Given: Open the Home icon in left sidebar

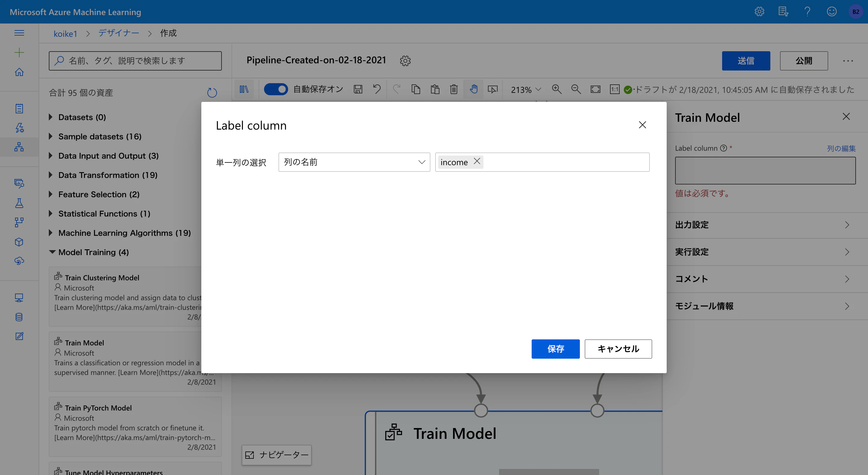Looking at the screenshot, I should tap(19, 72).
